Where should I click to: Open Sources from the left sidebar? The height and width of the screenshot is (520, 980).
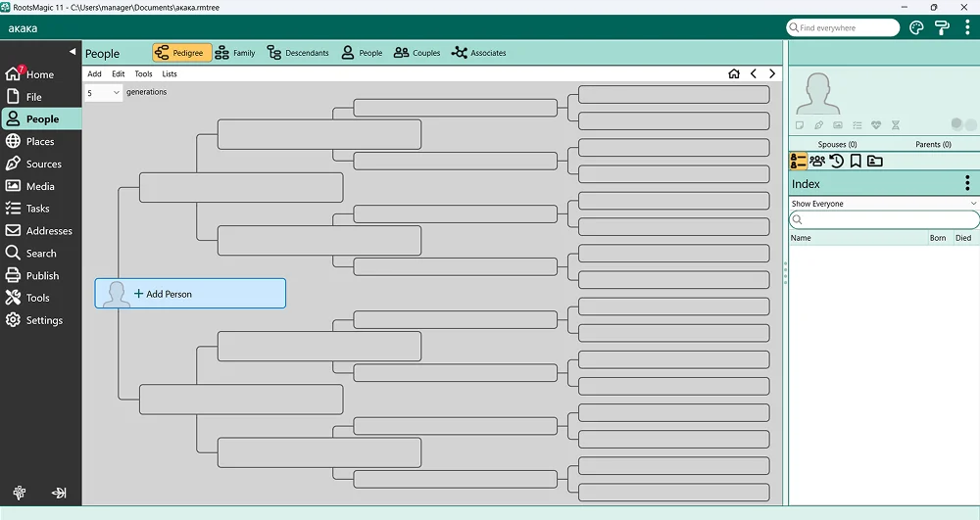tap(43, 165)
